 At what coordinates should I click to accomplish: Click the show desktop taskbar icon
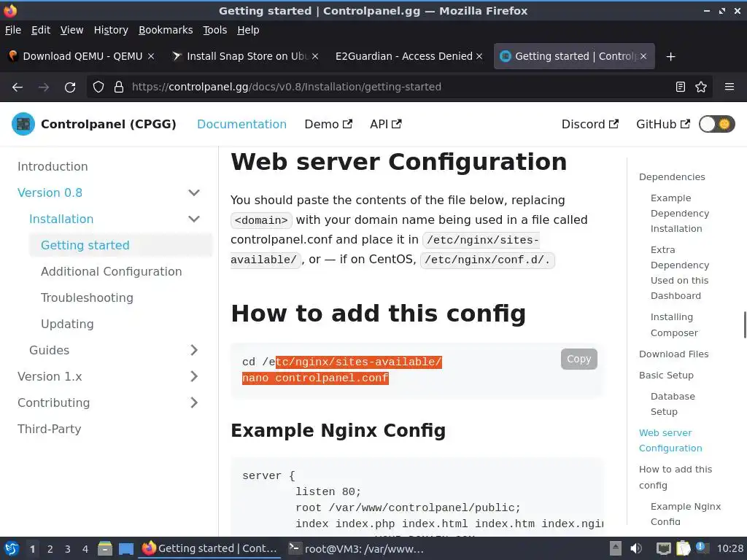(125, 548)
